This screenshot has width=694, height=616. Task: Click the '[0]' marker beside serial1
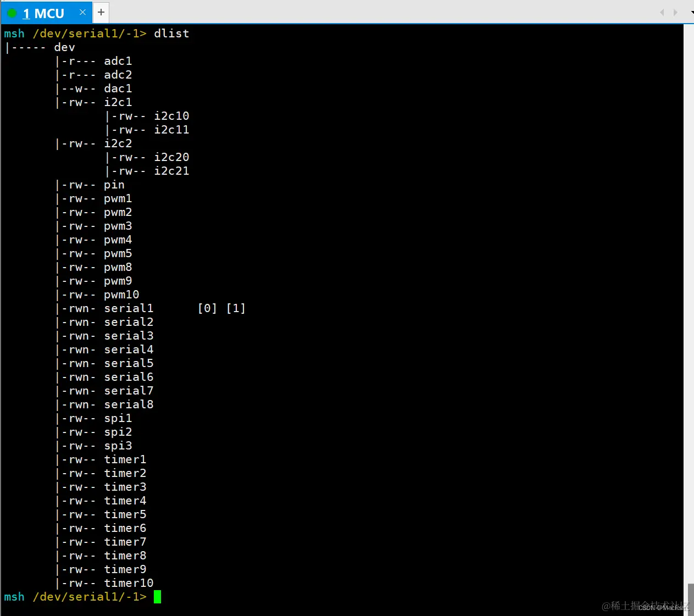[x=207, y=308]
